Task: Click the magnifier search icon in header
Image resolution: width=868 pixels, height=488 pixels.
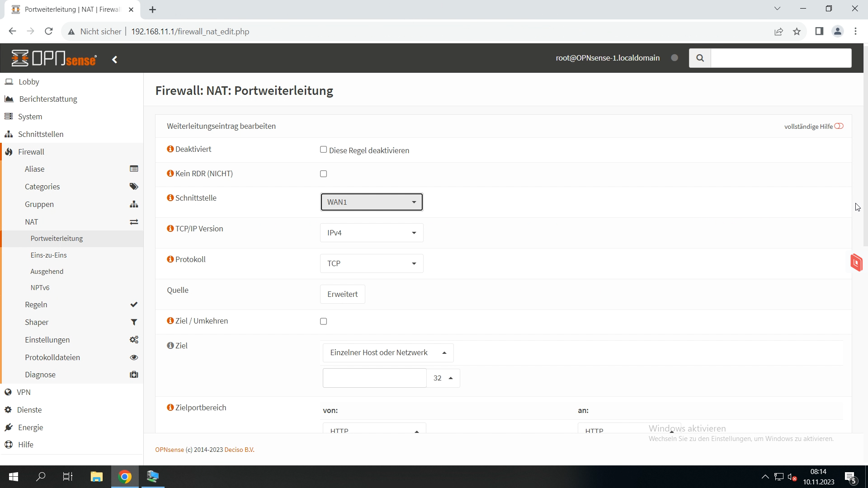Action: [x=700, y=58]
